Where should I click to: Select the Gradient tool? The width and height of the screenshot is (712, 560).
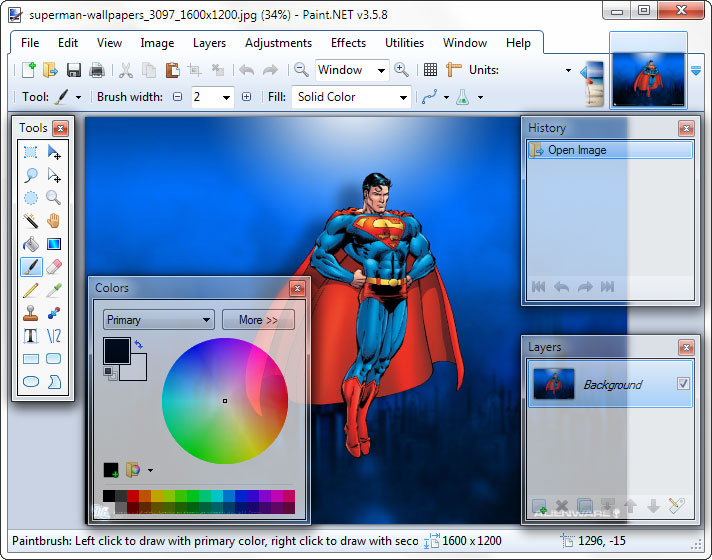(x=54, y=244)
